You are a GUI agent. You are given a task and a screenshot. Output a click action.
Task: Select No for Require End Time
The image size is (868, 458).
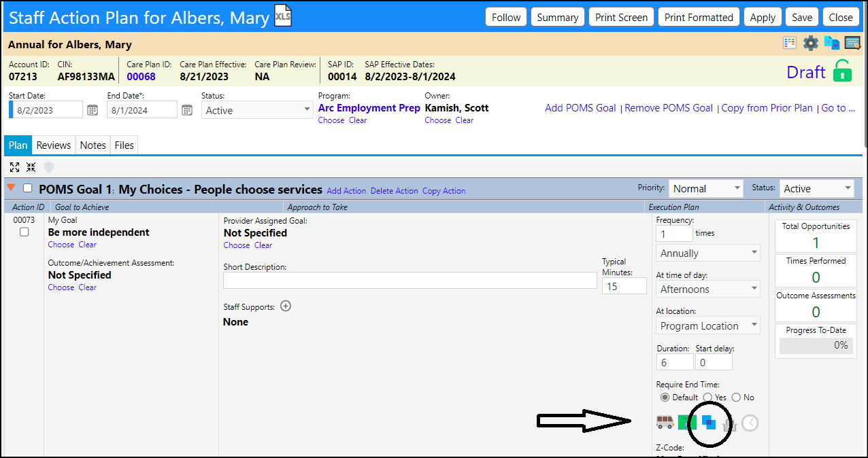pos(736,397)
